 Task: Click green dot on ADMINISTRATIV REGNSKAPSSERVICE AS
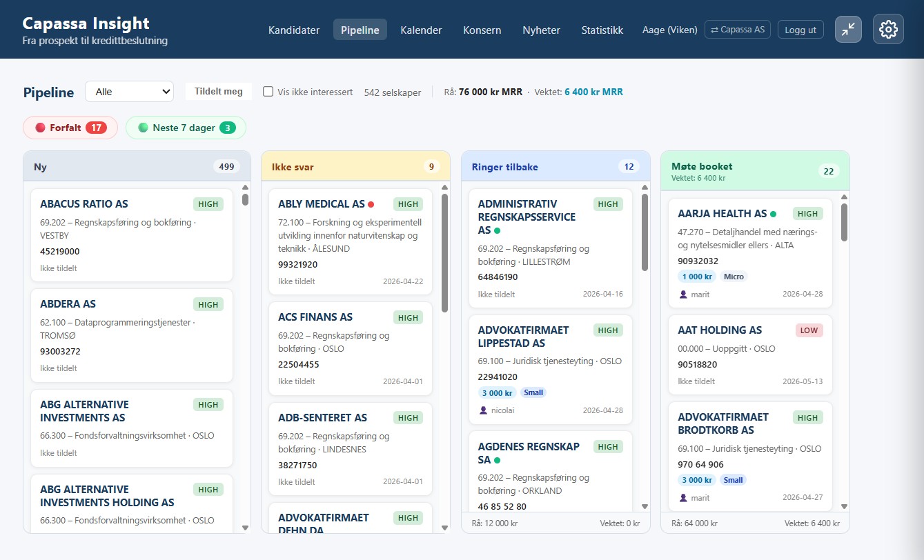click(497, 230)
